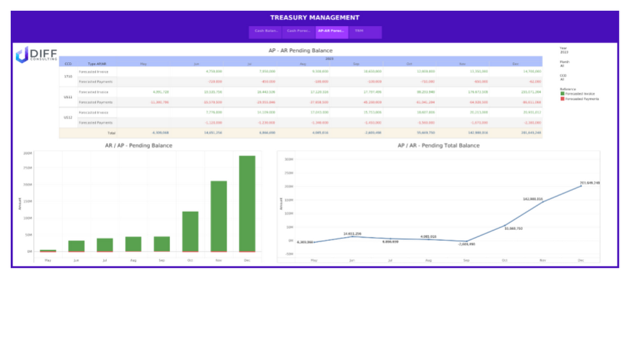Click the November bar in bar chart
The width and height of the screenshot is (644, 362).
(x=218, y=216)
